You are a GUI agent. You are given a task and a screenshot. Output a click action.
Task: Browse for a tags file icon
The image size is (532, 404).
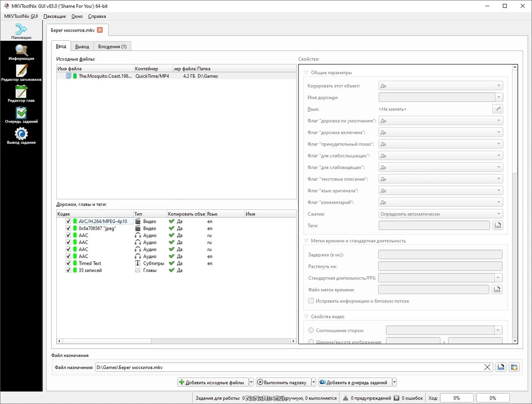pos(497,226)
